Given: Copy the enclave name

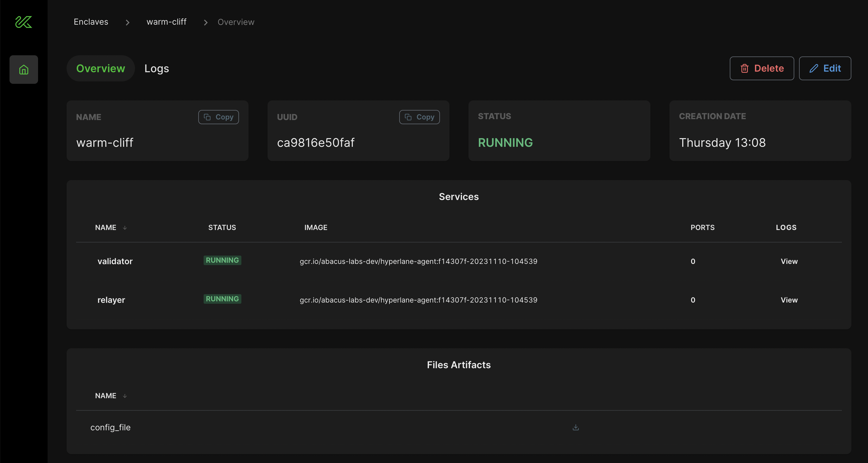Looking at the screenshot, I should tap(218, 117).
